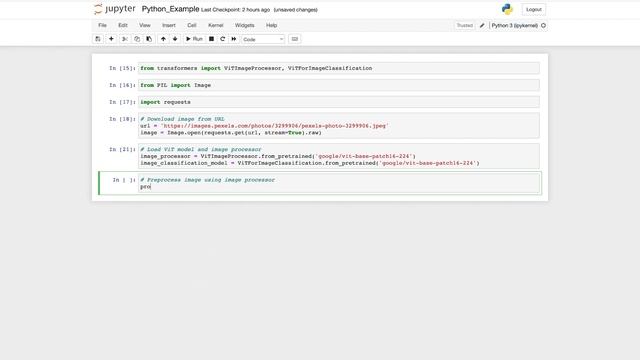
Task: Run the current cell
Action: tap(194, 39)
